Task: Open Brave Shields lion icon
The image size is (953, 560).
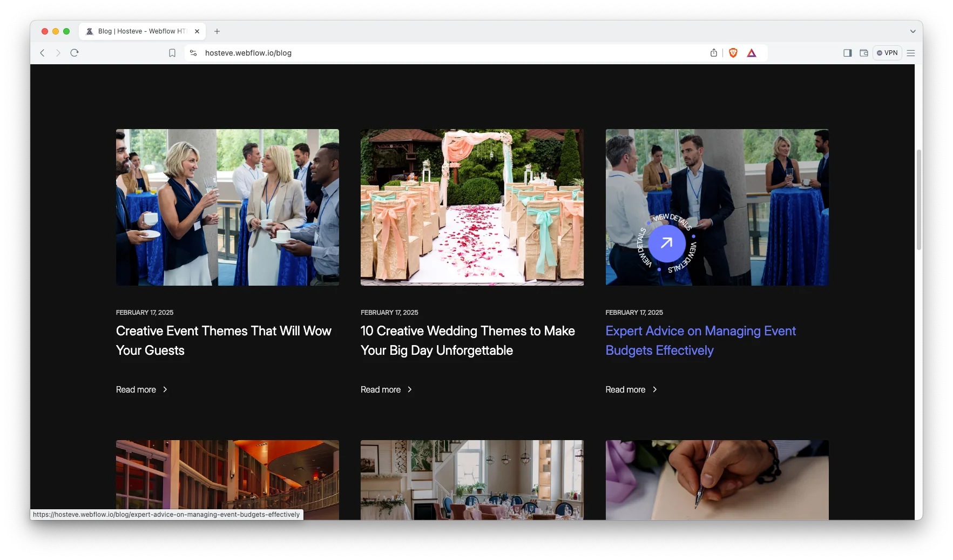Action: click(x=733, y=53)
